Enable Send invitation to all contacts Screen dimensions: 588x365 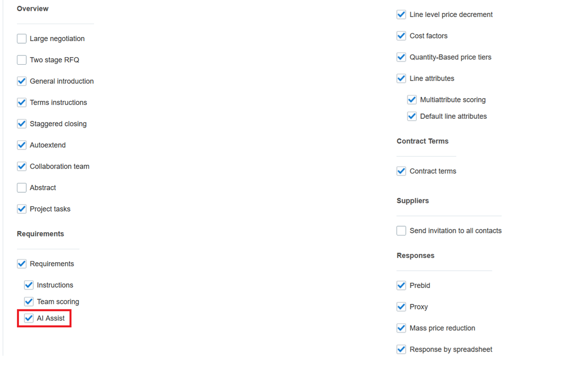pos(401,230)
